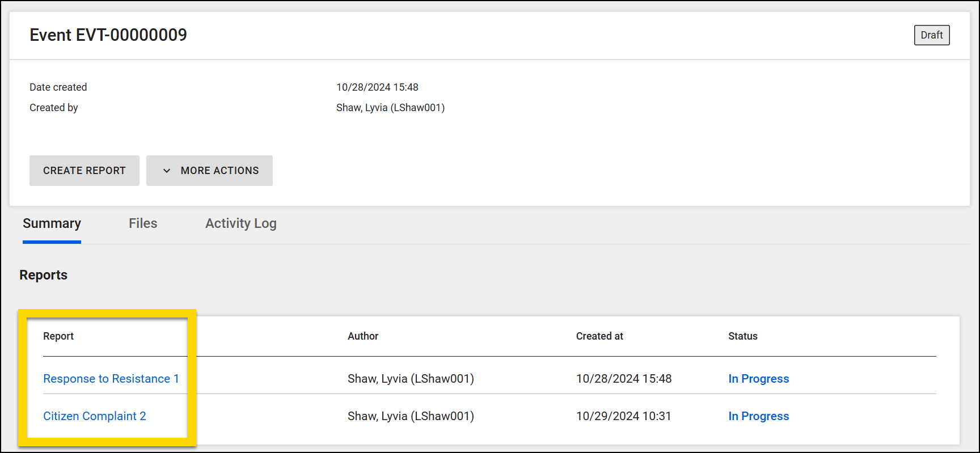Click the Author column header
Viewport: 980px width, 453px height.
[x=362, y=336]
